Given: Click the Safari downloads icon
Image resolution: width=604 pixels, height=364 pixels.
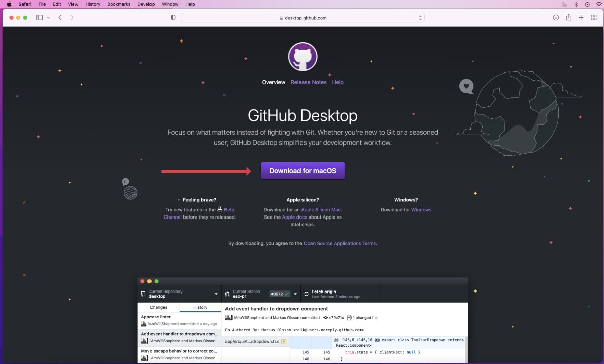Looking at the screenshot, I should [x=556, y=18].
